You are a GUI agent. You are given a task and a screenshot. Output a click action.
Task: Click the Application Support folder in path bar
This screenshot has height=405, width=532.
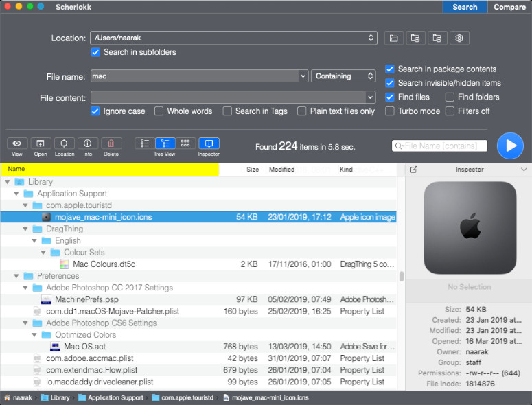coord(111,398)
